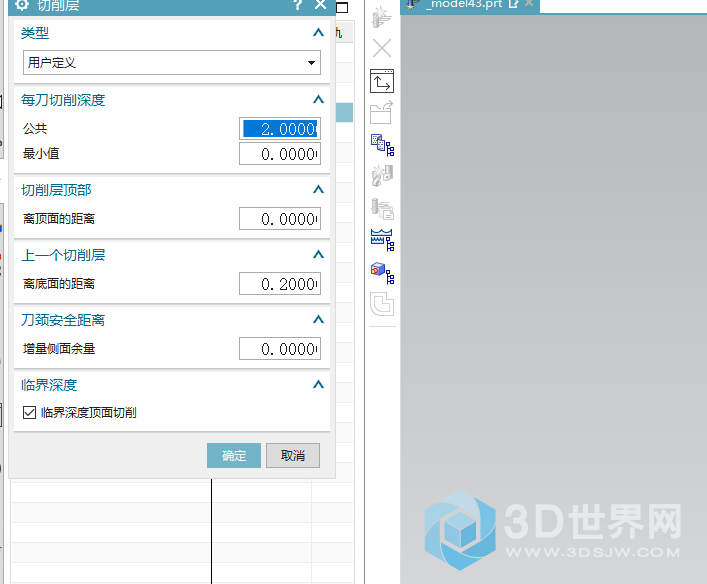
Task: Click the 离底面的距离 input field
Action: [280, 284]
